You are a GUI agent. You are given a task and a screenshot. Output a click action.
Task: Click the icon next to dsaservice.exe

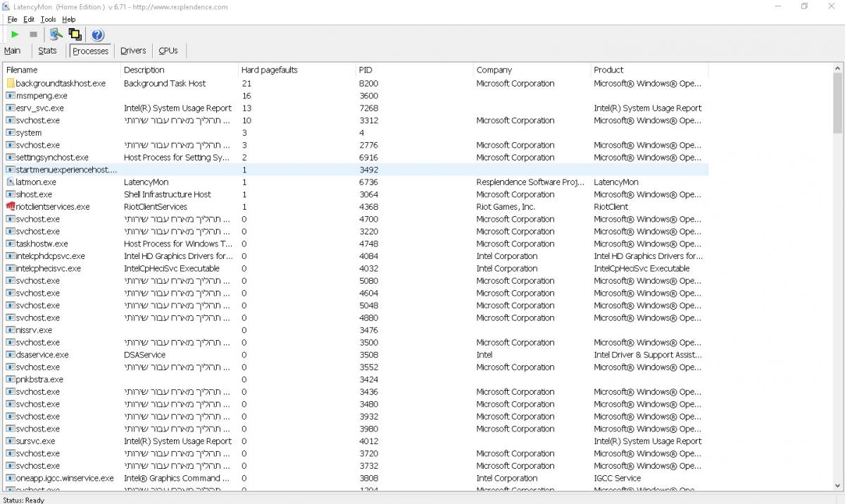tap(11, 355)
